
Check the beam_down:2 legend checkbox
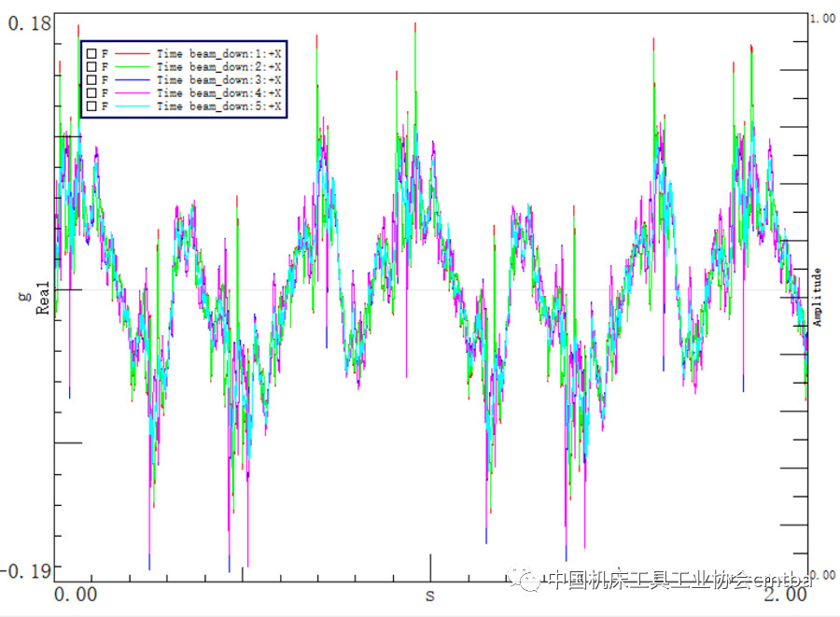point(91,67)
